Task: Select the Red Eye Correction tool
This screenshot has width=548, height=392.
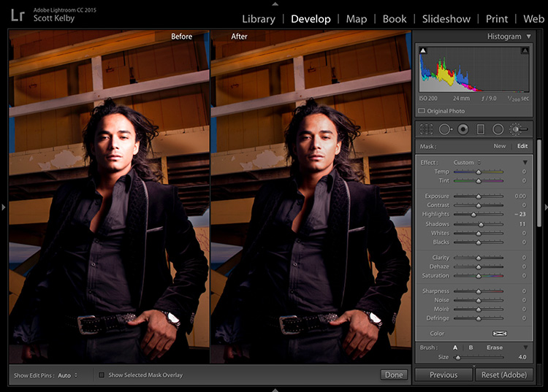Action: pos(463,129)
